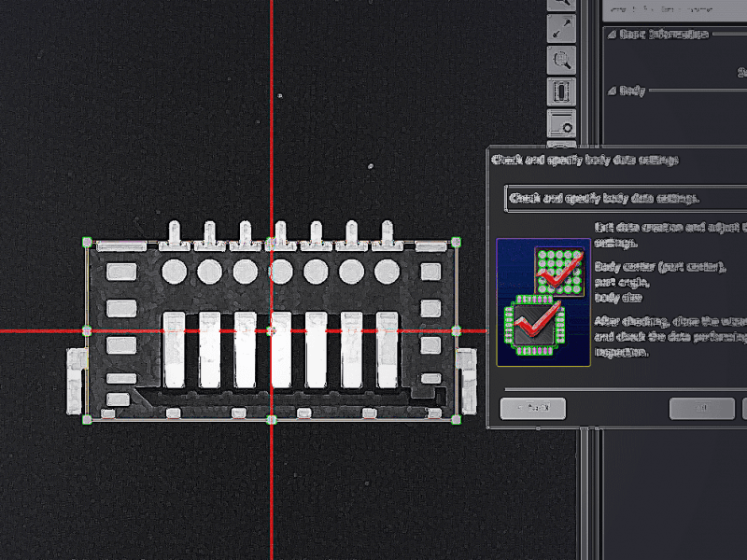Viewport: 747px width, 560px height.
Task: Select the component outline tool icon
Action: (x=561, y=91)
